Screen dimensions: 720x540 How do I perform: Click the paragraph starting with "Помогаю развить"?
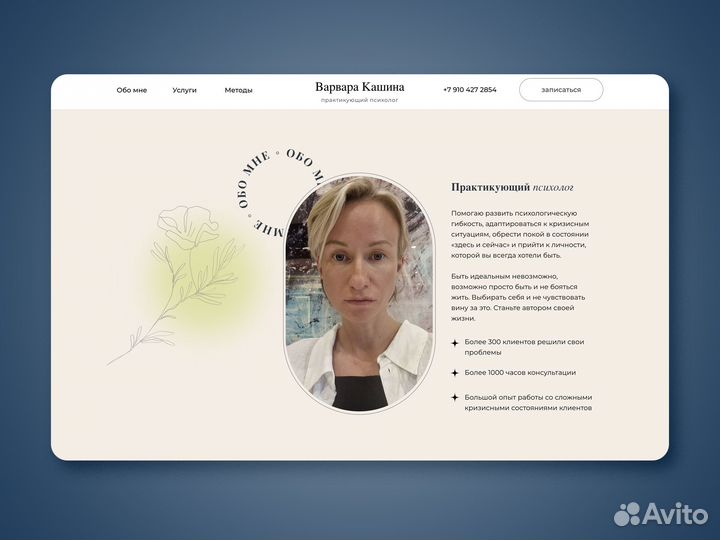click(519, 234)
